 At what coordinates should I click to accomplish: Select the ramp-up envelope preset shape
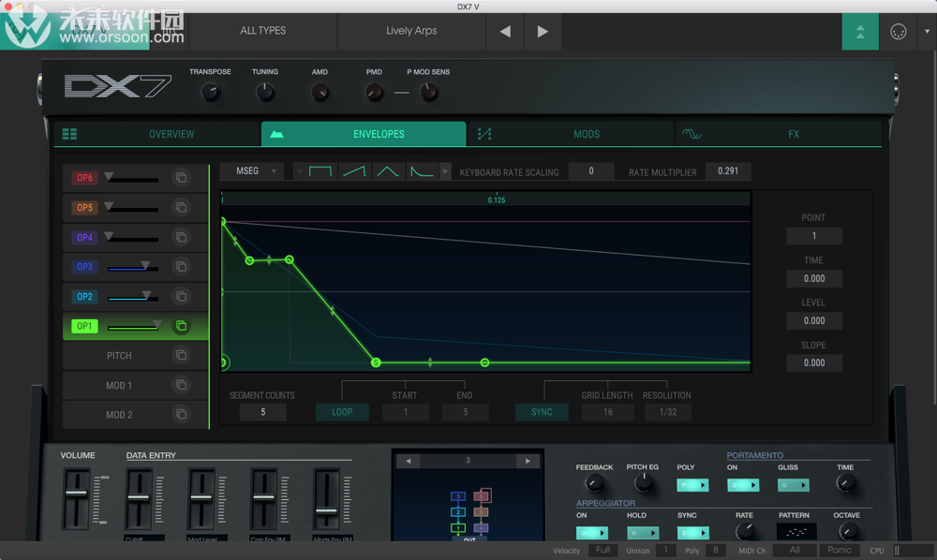coord(354,171)
